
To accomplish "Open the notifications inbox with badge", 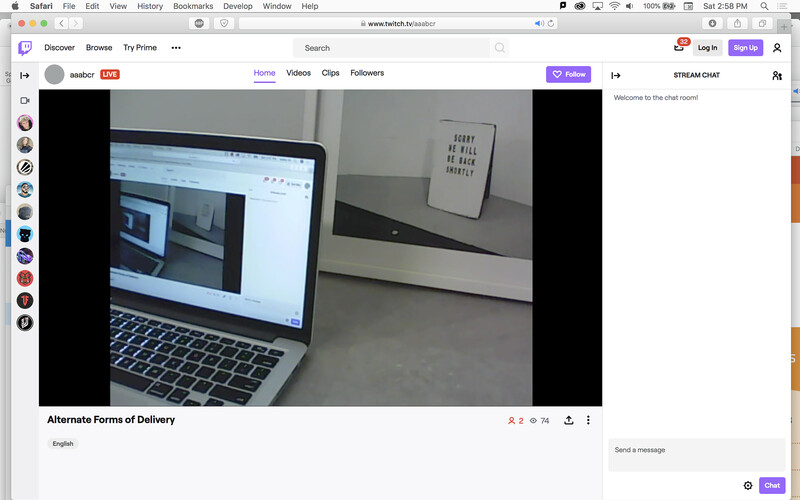I will [679, 48].
